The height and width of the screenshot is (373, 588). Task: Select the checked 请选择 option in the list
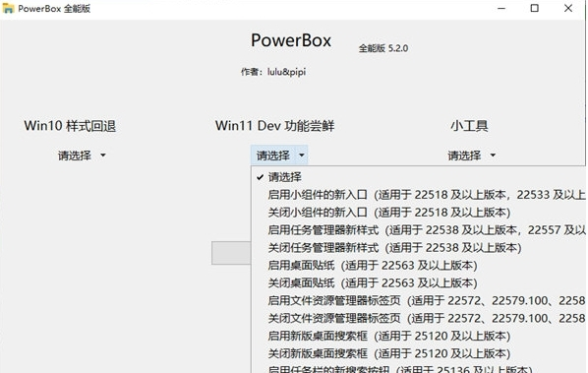(x=418, y=177)
